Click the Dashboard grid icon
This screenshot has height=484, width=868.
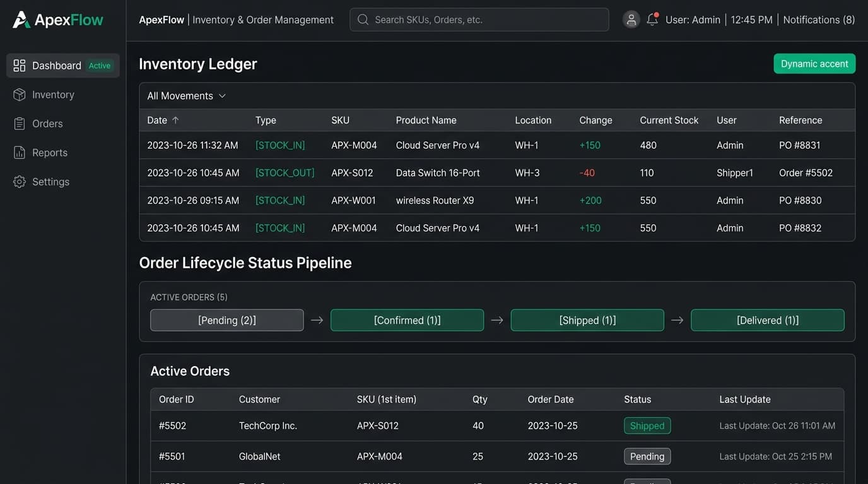[20, 66]
